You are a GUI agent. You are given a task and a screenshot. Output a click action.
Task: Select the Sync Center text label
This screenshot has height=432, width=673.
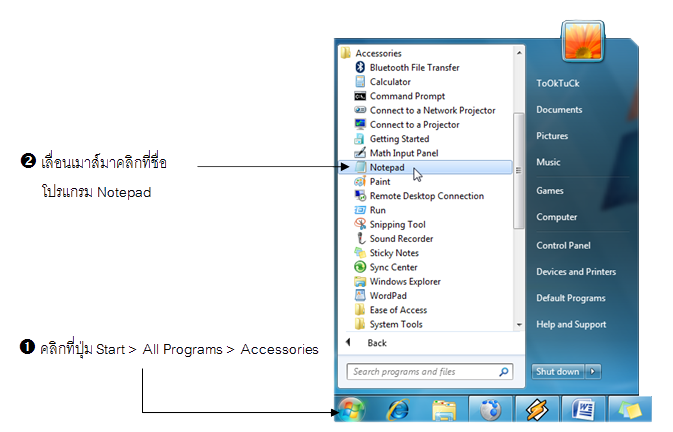coord(393,267)
